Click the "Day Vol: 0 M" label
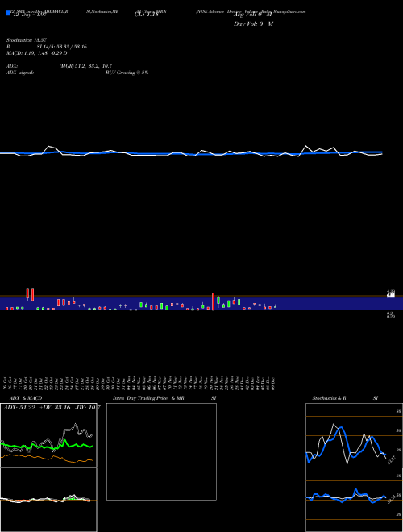 (x=253, y=24)
